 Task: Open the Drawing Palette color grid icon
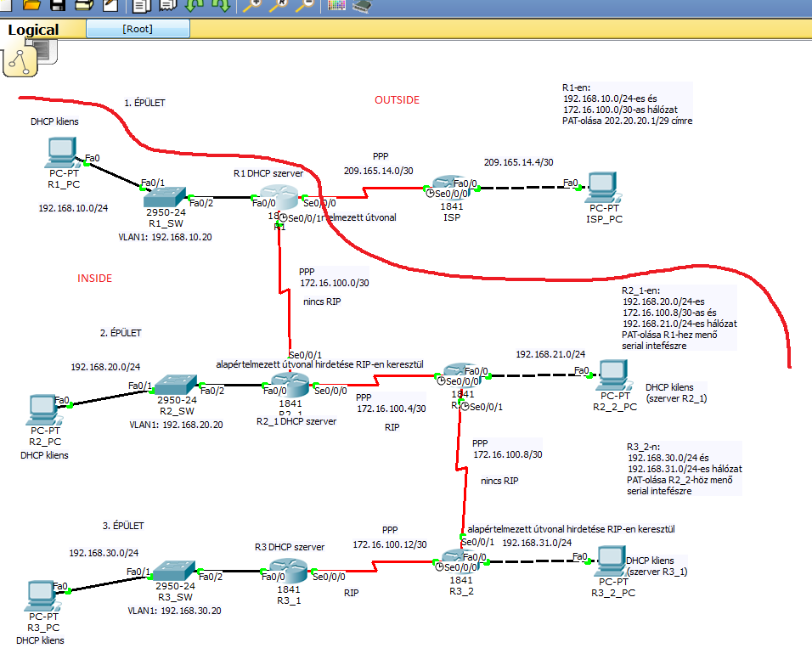336,5
